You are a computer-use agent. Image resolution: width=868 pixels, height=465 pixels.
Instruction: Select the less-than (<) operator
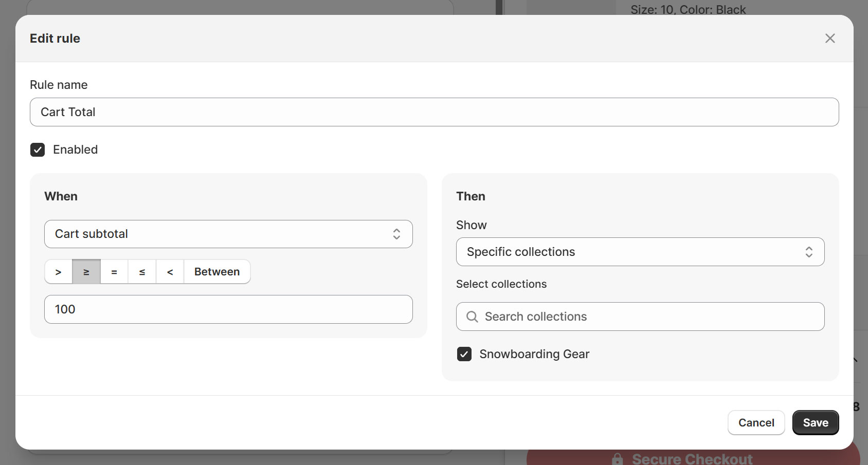(170, 272)
